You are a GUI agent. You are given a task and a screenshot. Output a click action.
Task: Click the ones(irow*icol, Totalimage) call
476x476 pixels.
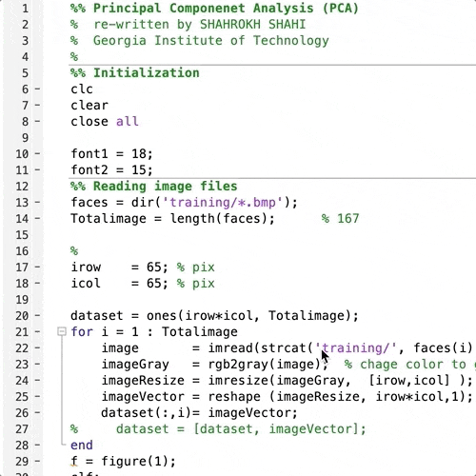pyautogui.click(x=252, y=316)
